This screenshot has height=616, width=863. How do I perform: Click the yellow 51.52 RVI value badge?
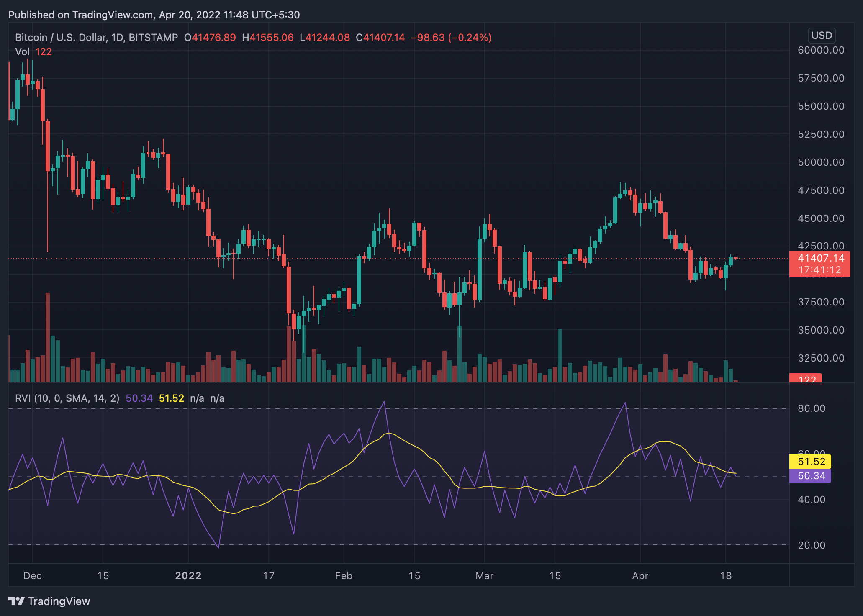[x=810, y=462]
